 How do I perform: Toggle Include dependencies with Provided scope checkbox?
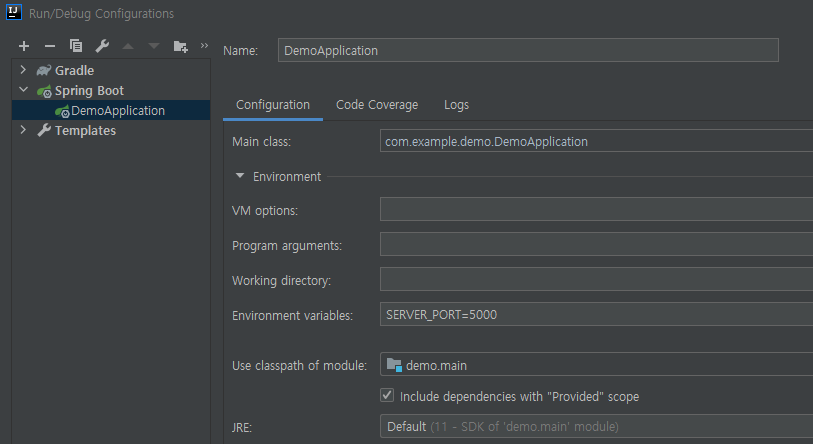(x=388, y=396)
